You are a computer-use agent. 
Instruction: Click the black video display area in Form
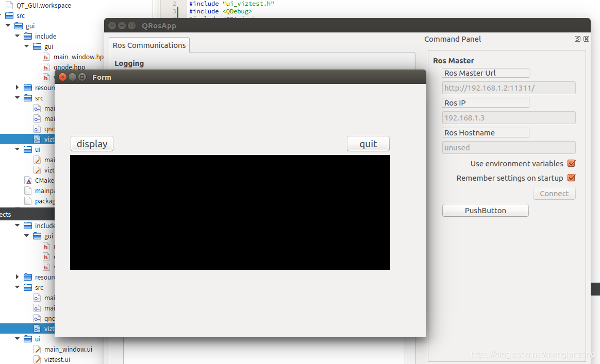(230, 212)
